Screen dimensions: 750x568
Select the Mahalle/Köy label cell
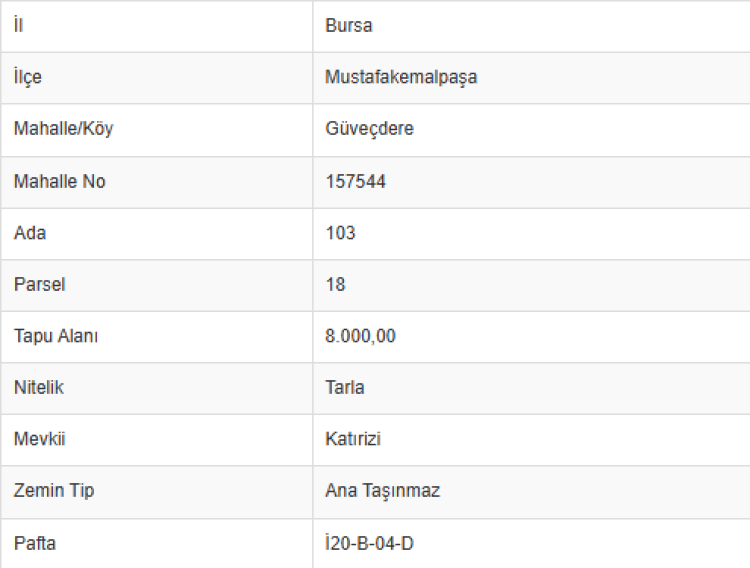pyautogui.click(x=63, y=129)
